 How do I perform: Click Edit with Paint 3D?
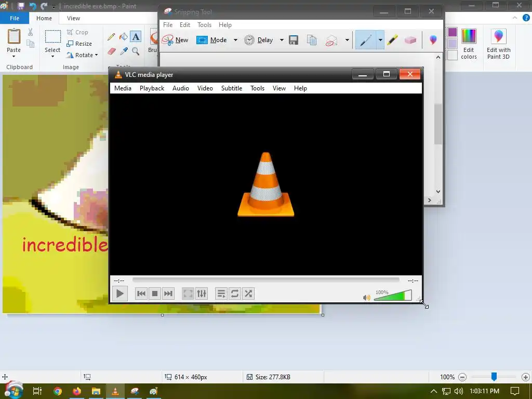498,44
